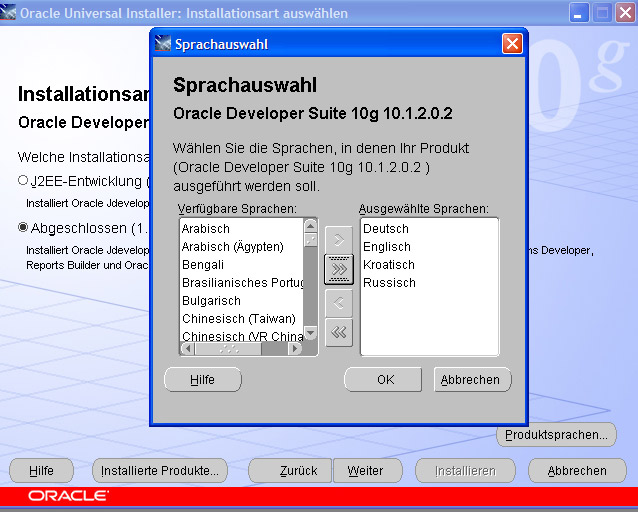Select Brasilianisches Portugiesisch in the list
638x512 pixels.
242,282
